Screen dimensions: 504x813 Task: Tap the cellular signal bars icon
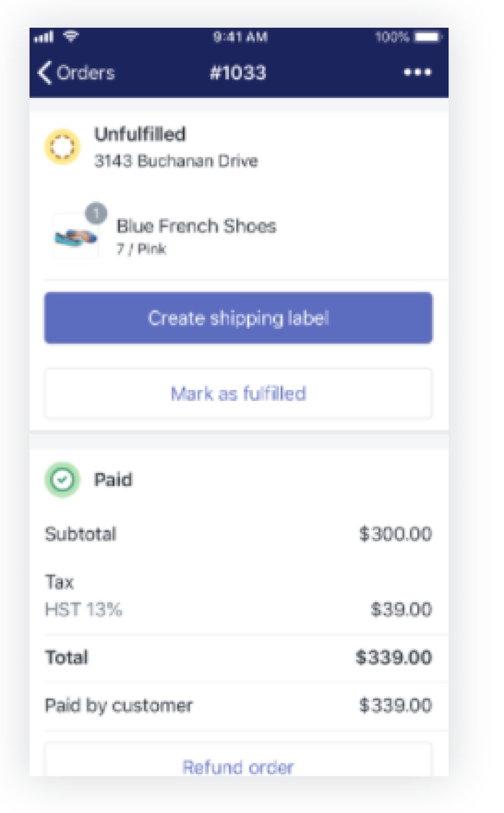point(44,37)
